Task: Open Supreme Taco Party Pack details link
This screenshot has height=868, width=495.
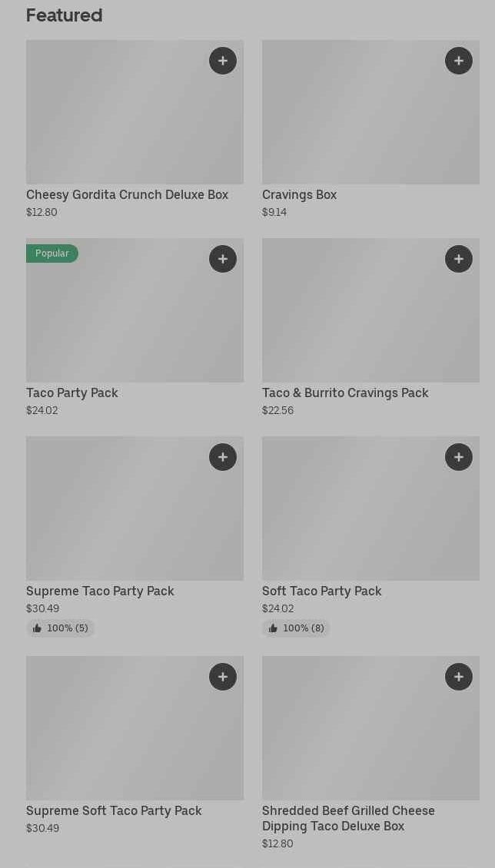Action: 100,591
